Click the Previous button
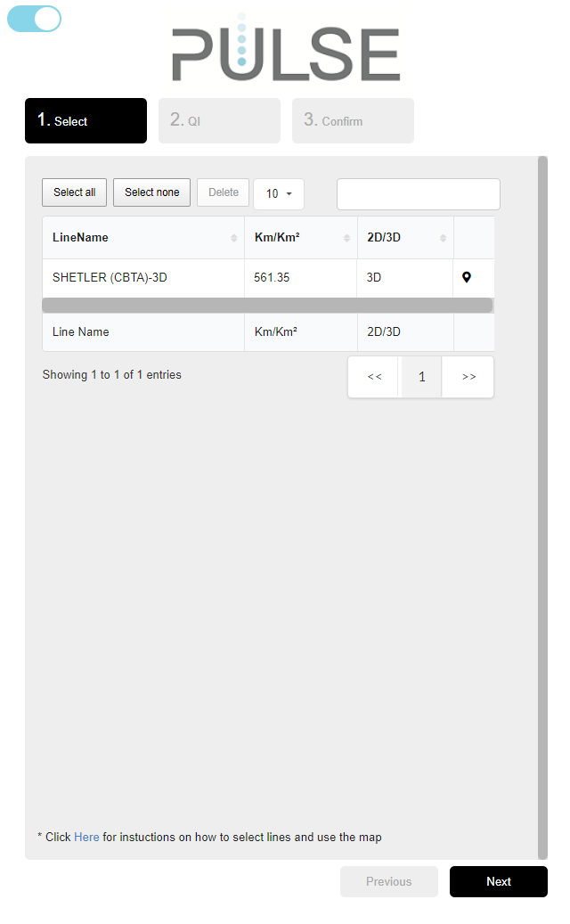 pos(388,881)
